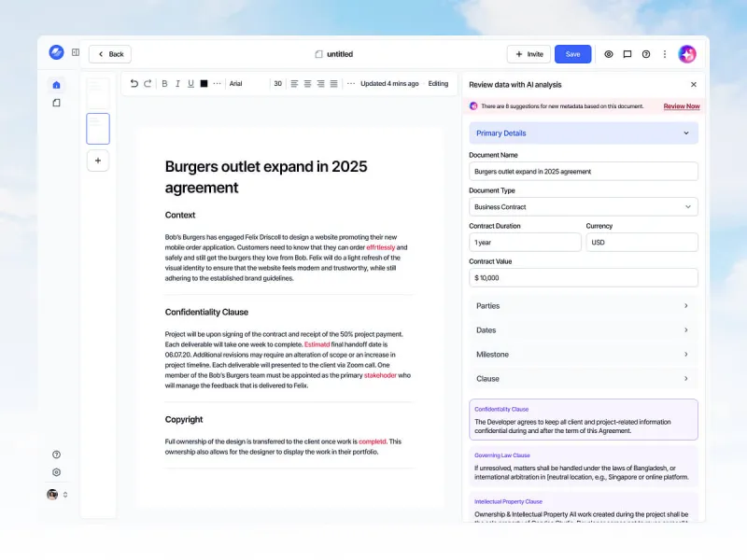The image size is (747, 560).
Task: Toggle the sidebar panel icon
Action: [x=76, y=52]
